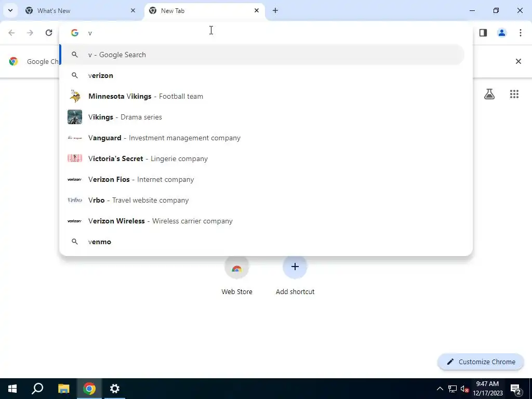532x399 pixels.
Task: Open File Explorer from the taskbar
Action: [x=63, y=389]
